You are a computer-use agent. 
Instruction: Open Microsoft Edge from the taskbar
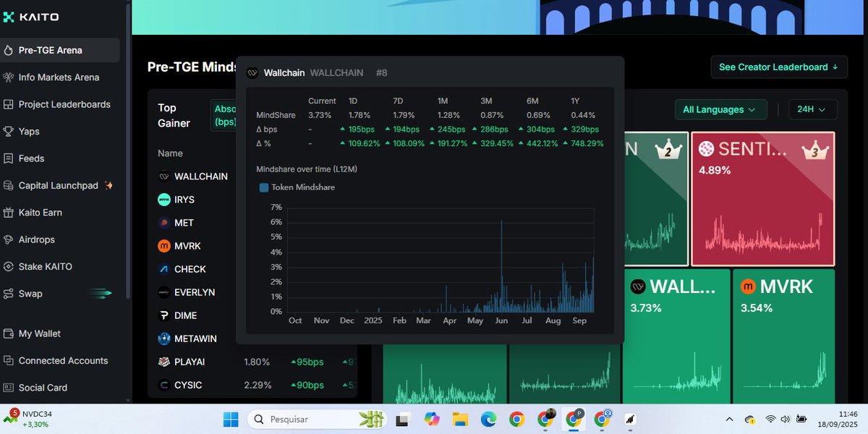point(488,419)
